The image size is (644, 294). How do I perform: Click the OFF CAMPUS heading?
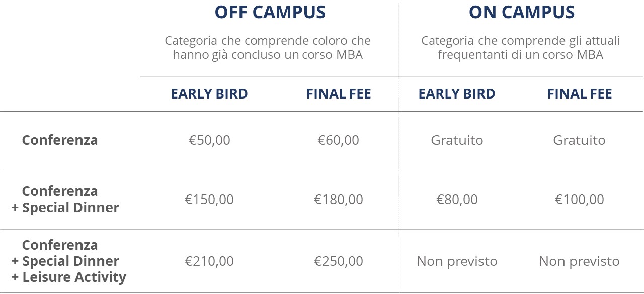pyautogui.click(x=270, y=12)
